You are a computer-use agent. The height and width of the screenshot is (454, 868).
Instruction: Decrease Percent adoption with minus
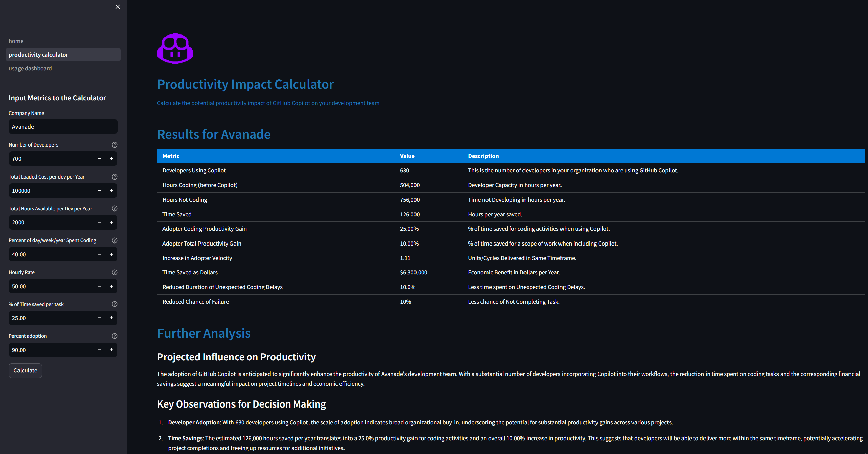99,350
